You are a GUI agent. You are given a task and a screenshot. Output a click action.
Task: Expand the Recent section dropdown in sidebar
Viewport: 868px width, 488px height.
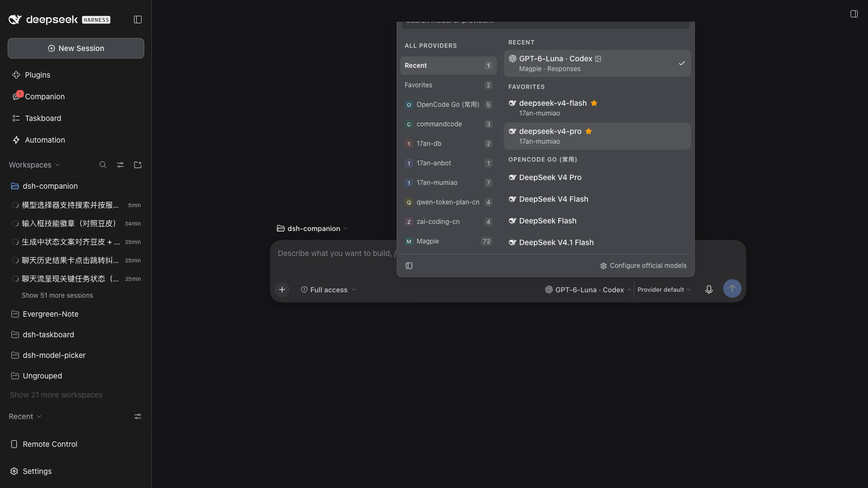click(25, 416)
